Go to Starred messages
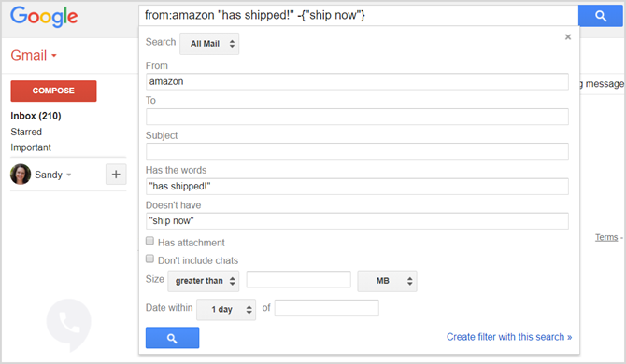626x364 pixels. click(26, 132)
